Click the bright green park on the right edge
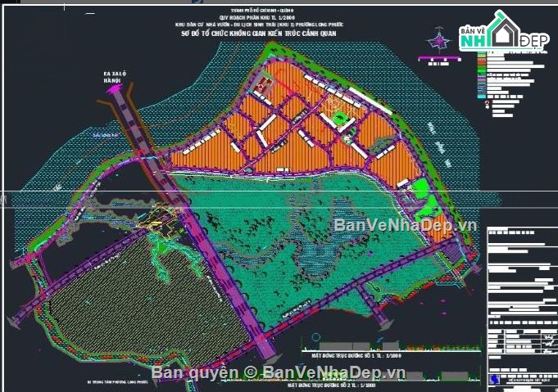 [x=421, y=187]
